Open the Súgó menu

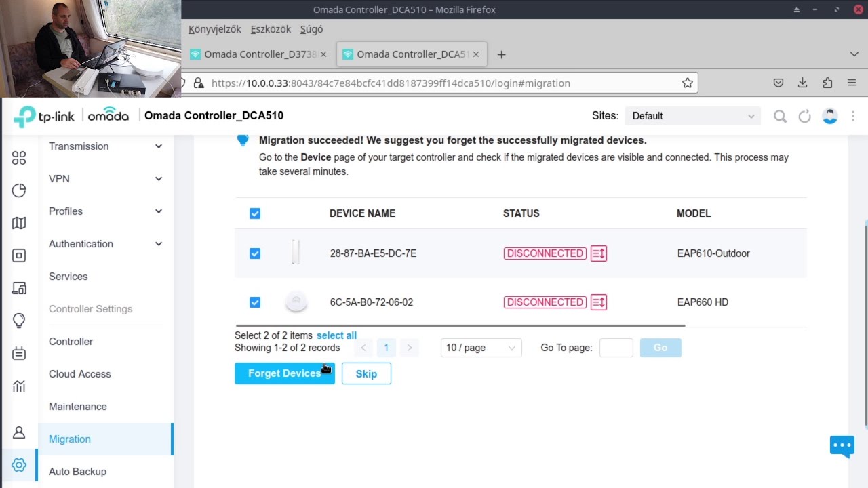click(311, 29)
